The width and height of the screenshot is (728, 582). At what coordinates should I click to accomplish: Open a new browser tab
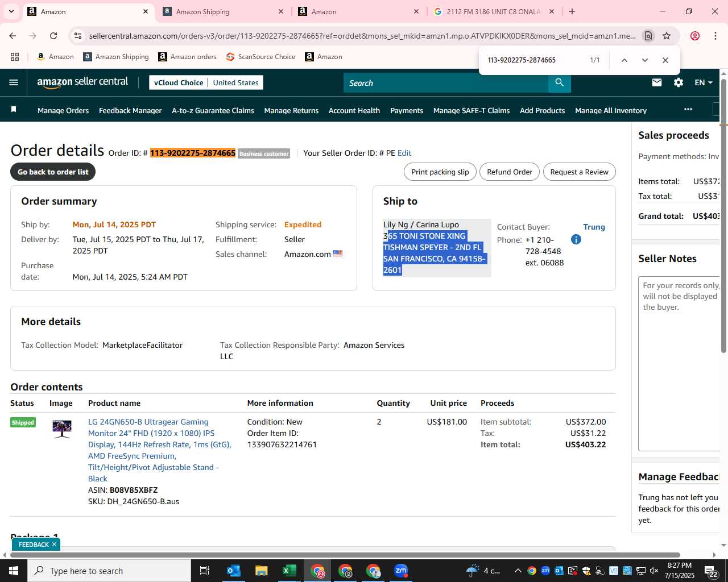pos(572,11)
